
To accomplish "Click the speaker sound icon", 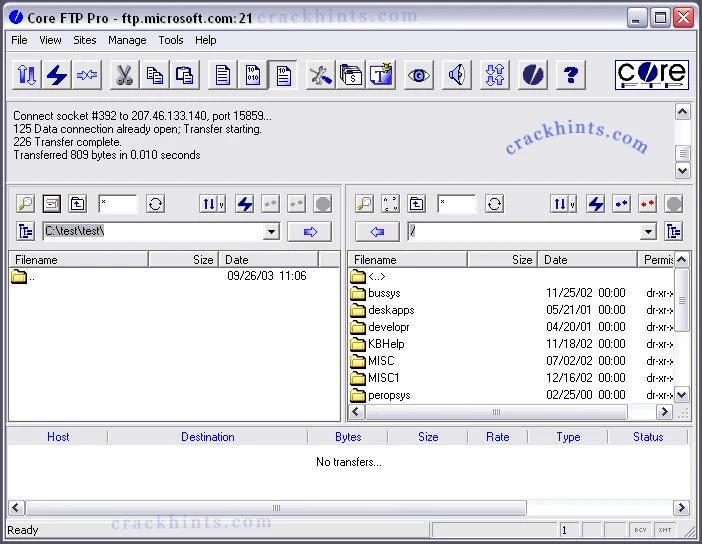I will coord(457,75).
